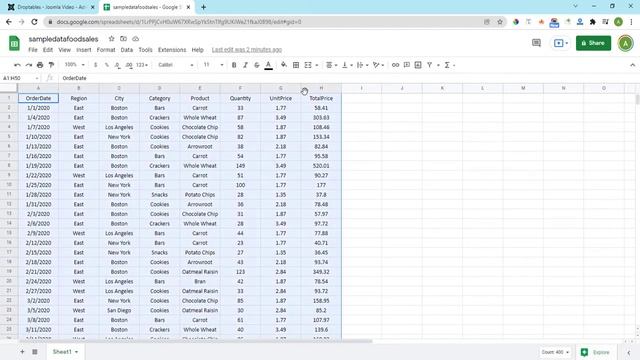Decrease decimal places
640x360 pixels.
pos(118,65)
